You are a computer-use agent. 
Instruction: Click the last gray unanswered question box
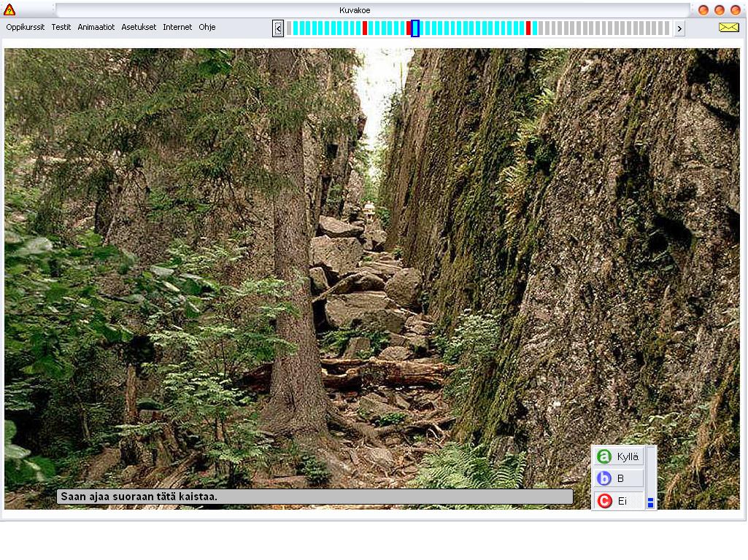pyautogui.click(x=666, y=28)
